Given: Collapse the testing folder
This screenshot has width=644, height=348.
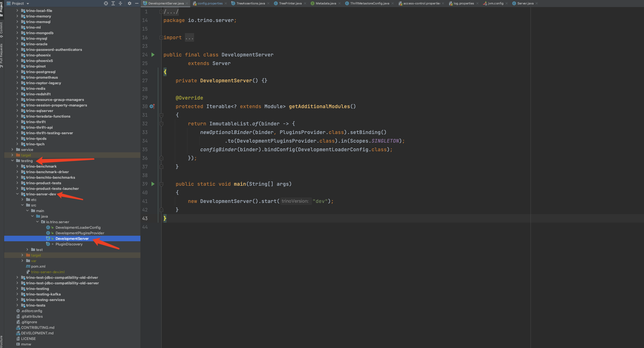Looking at the screenshot, I should pyautogui.click(x=13, y=161).
